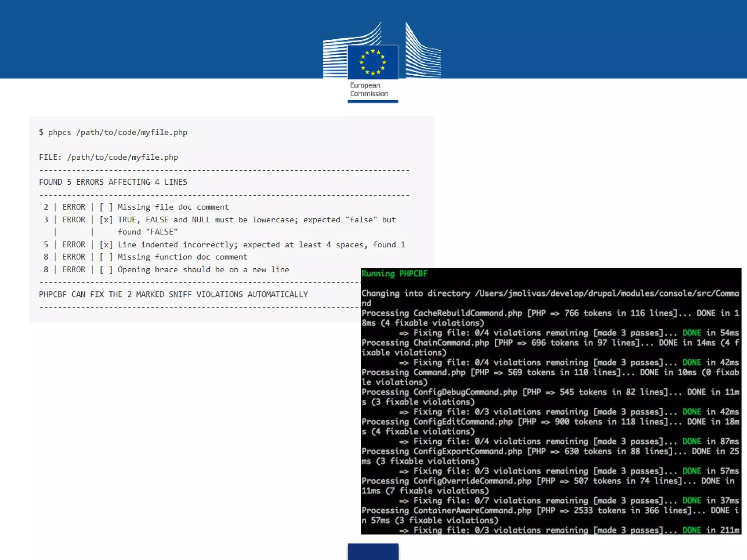This screenshot has height=560, width=747.
Task: Click the blue footer rectangle
Action: point(373,551)
